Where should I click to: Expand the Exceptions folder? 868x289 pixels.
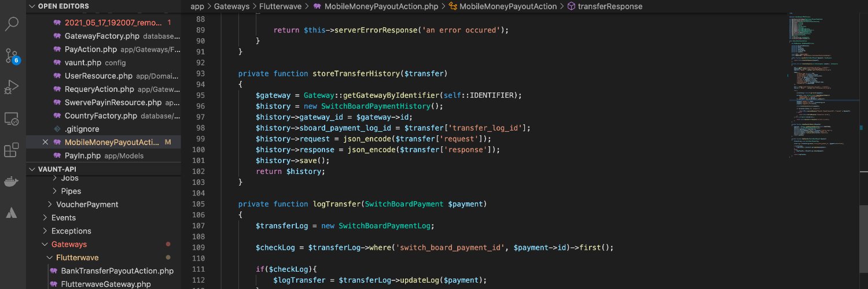click(104, 231)
